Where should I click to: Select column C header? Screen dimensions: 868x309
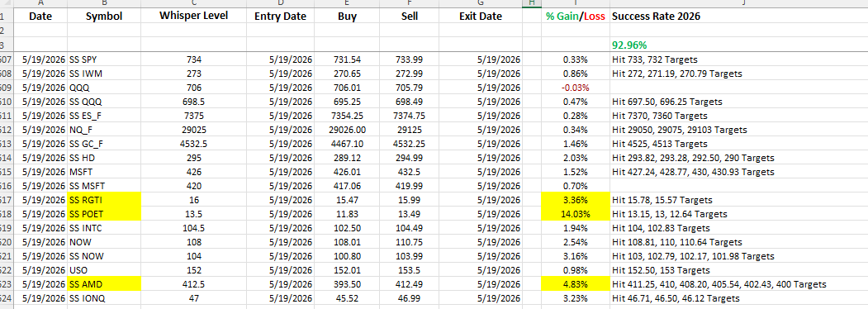coord(194,4)
